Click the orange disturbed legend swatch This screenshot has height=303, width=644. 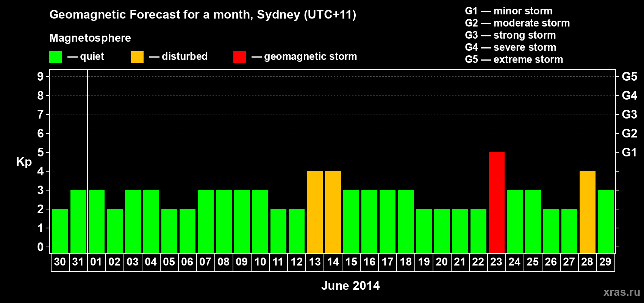point(137,57)
